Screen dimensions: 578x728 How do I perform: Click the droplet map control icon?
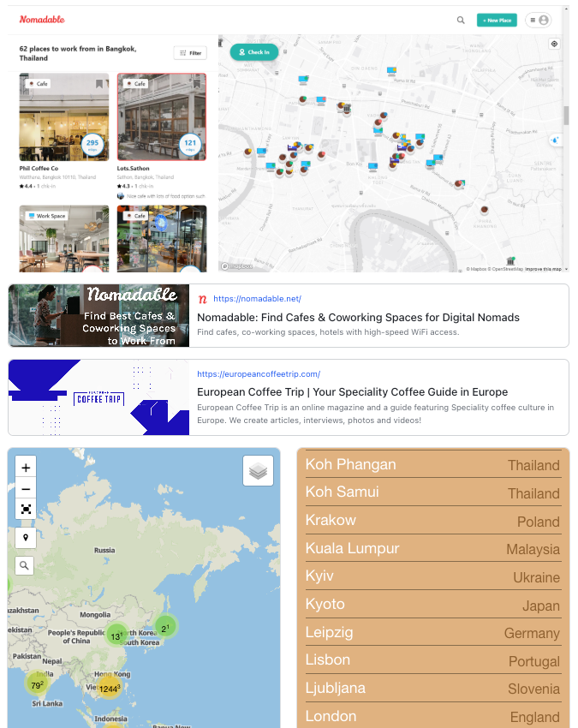[555, 140]
